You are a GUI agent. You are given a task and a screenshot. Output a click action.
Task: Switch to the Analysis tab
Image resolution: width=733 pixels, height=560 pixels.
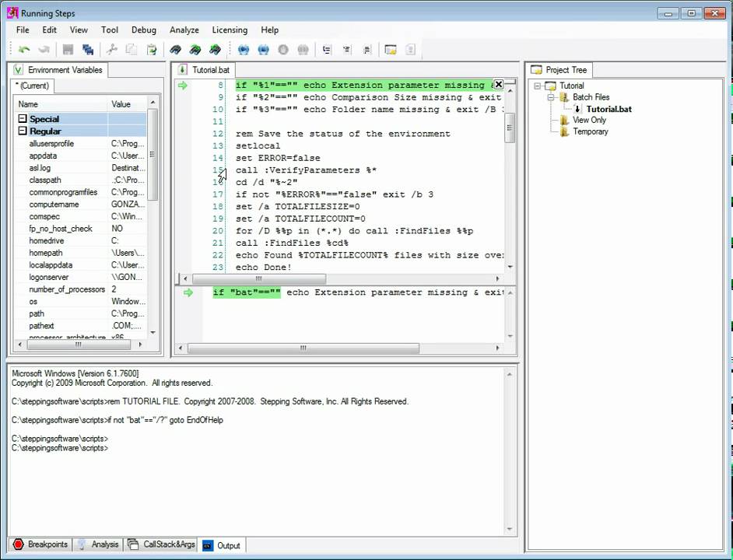[x=98, y=544]
